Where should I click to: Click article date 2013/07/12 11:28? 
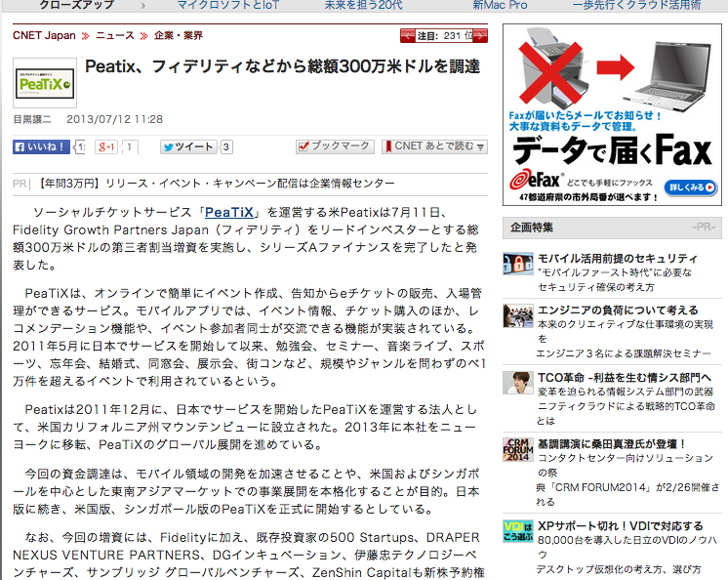coord(115,119)
